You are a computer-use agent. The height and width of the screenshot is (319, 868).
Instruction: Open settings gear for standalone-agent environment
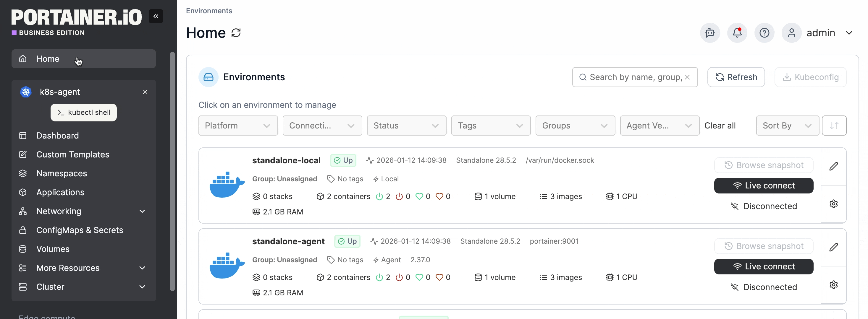[833, 285]
